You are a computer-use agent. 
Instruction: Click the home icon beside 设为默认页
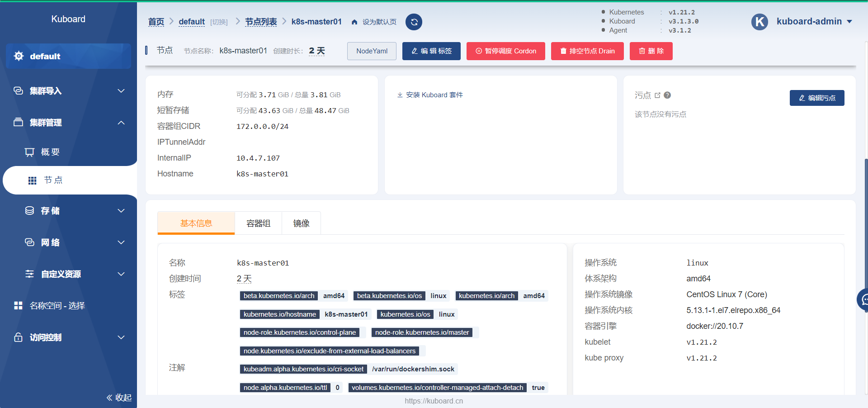354,22
